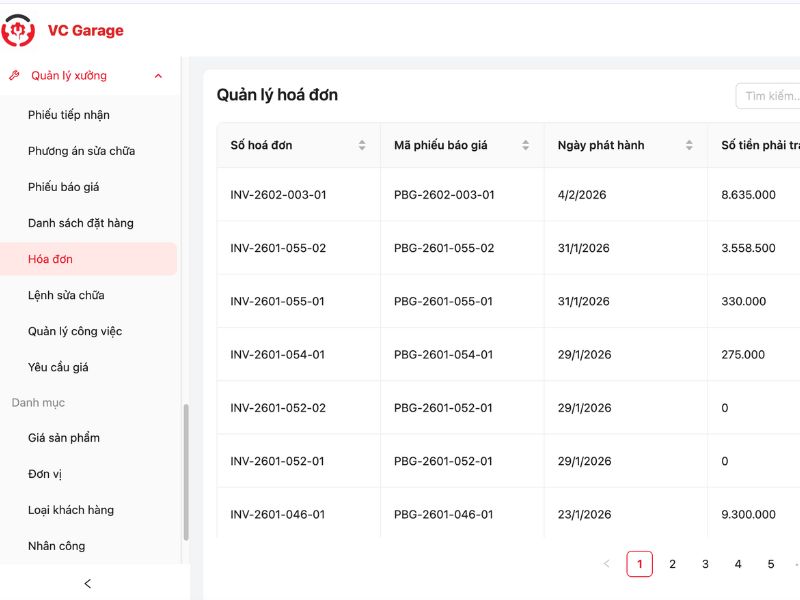
Task: Open Phương án sửa chữa menu item
Action: (x=81, y=151)
